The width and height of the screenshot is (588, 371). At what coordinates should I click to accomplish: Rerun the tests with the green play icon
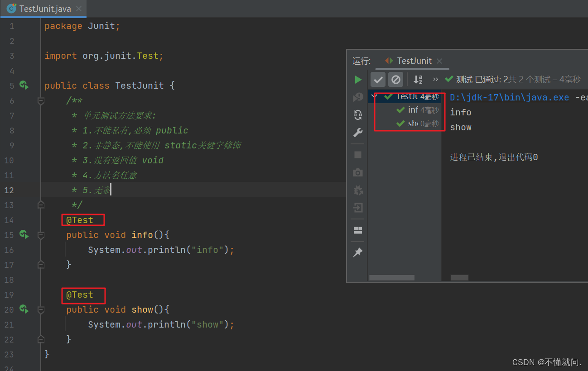(x=358, y=79)
